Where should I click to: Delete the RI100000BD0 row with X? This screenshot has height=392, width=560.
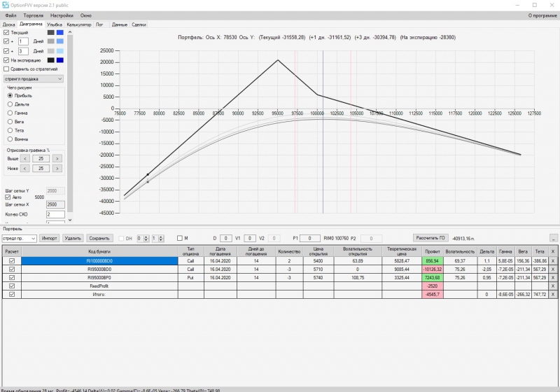click(552, 261)
